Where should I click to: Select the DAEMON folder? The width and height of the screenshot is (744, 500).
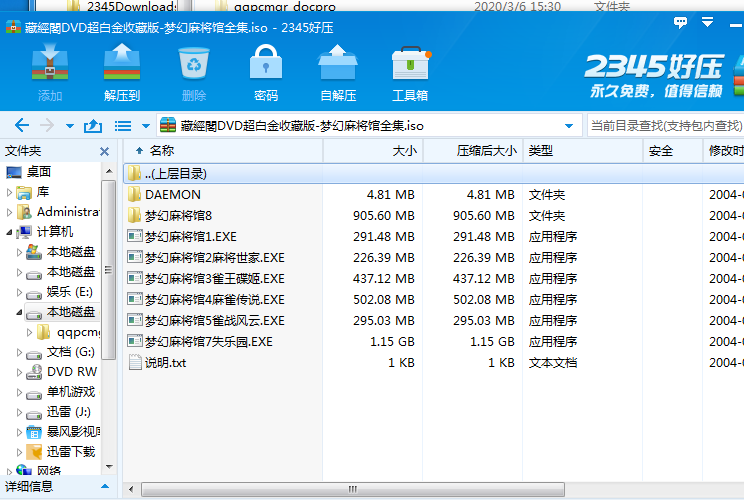click(173, 194)
